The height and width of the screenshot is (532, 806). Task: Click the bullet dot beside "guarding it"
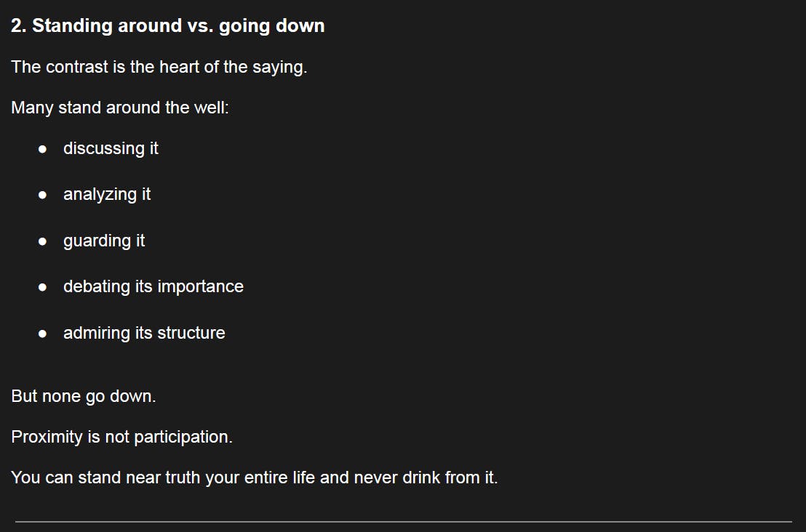[43, 241]
